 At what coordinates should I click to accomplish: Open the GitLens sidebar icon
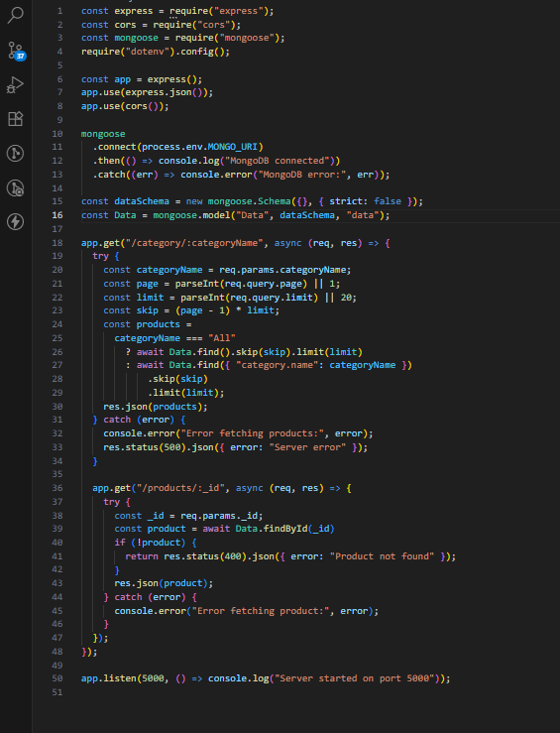click(16, 154)
